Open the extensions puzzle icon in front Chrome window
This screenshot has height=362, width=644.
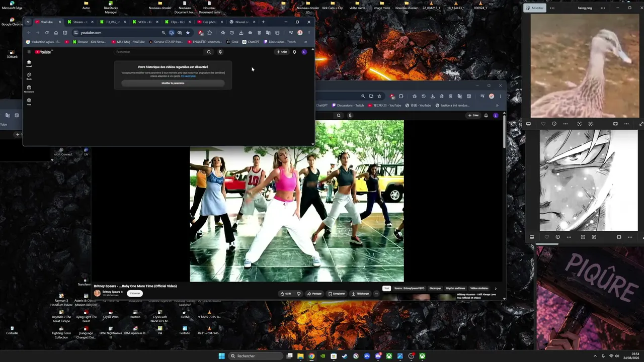pyautogui.click(x=209, y=33)
